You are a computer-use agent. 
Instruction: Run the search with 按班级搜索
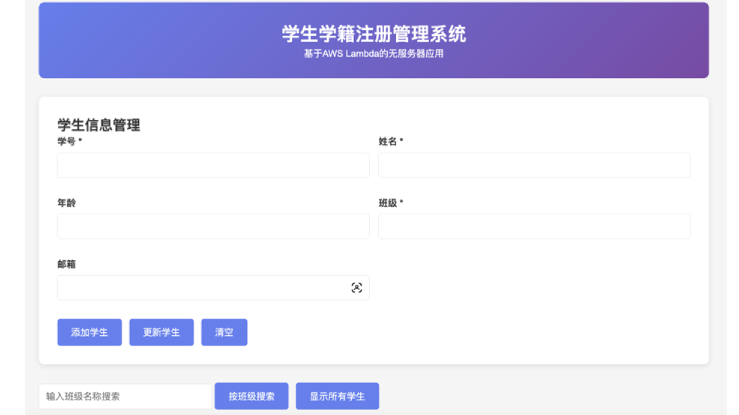(251, 396)
